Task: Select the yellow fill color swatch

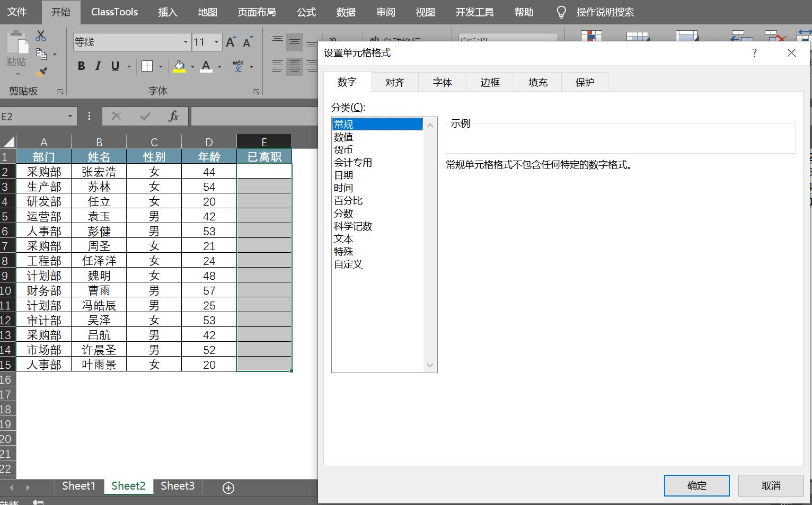Action: click(x=179, y=72)
